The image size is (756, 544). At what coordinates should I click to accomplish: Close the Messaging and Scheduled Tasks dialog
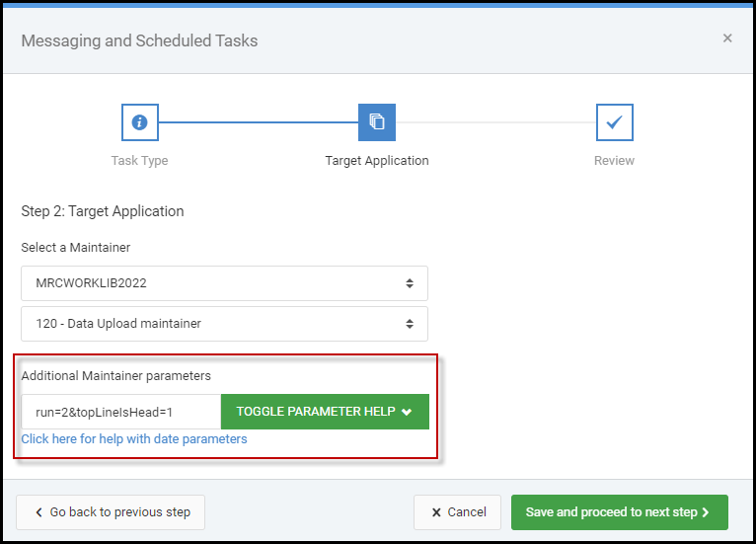727,39
